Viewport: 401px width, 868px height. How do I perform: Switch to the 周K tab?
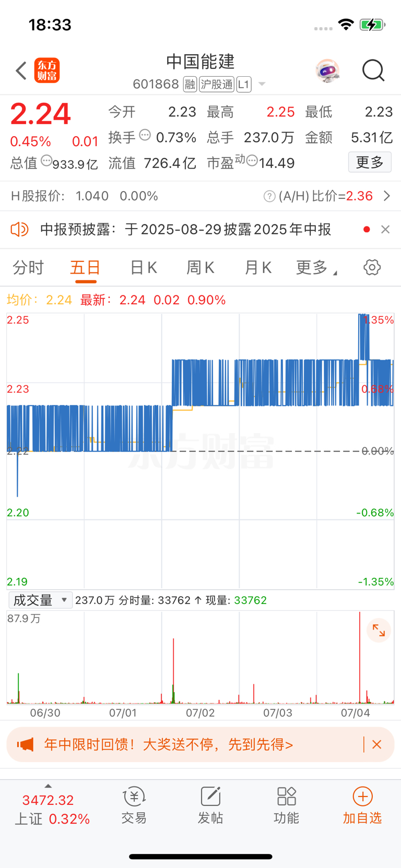click(x=200, y=268)
